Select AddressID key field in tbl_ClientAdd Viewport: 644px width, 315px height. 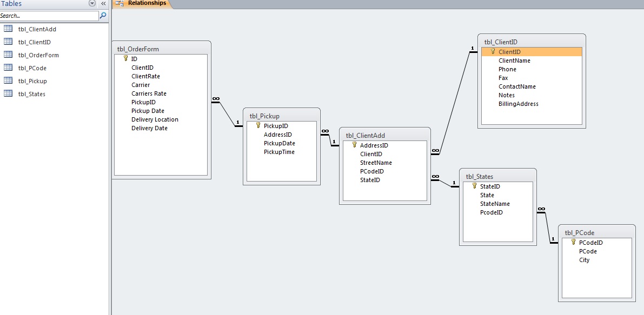pyautogui.click(x=385, y=145)
